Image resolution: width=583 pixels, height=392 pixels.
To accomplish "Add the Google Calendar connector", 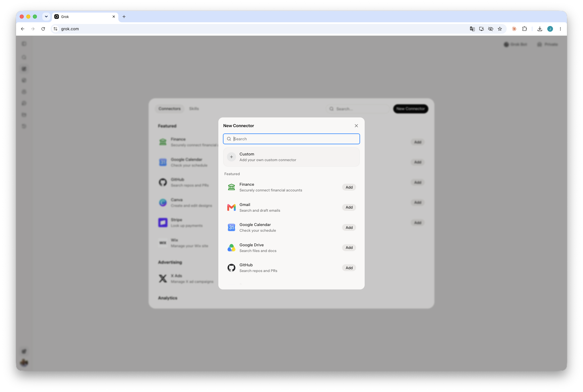I will [x=349, y=228].
